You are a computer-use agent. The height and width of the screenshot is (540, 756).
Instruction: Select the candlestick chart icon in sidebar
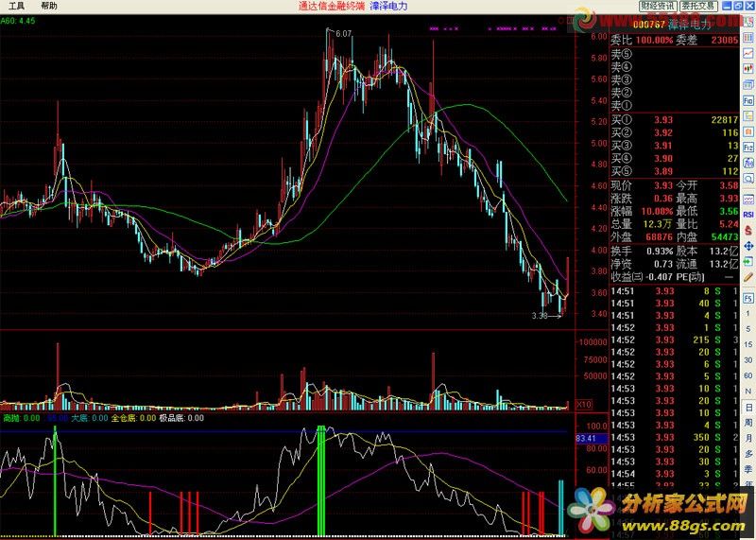pyautogui.click(x=748, y=68)
